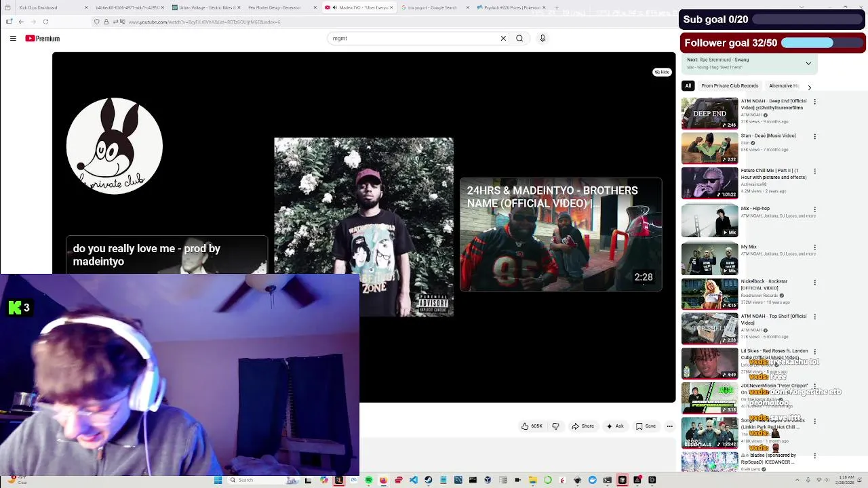Reload the page in the browser

45,22
